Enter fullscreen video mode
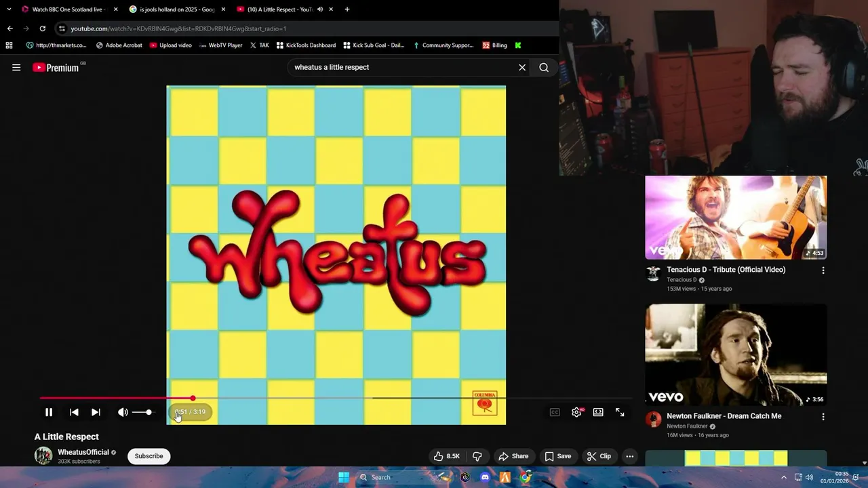This screenshot has width=868, height=488. coord(620,412)
